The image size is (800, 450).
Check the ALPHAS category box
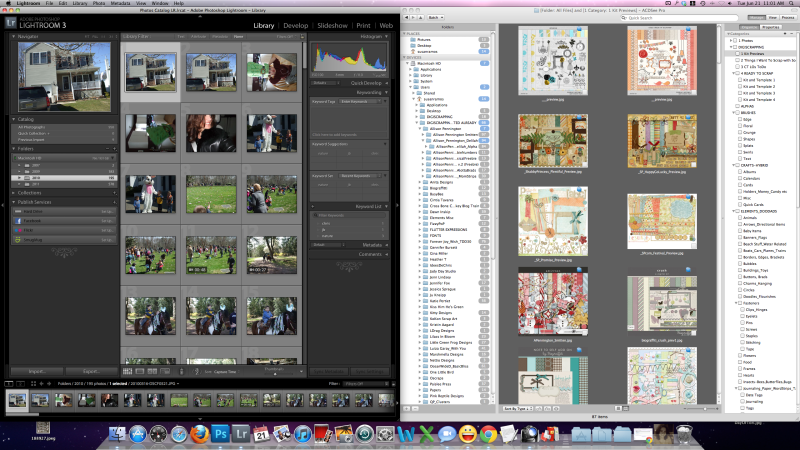click(738, 106)
